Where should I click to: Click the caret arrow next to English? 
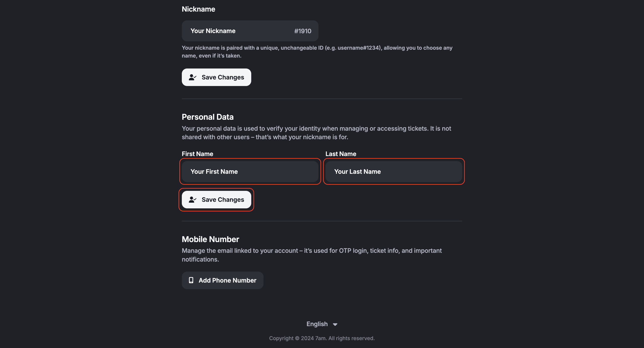coord(335,324)
